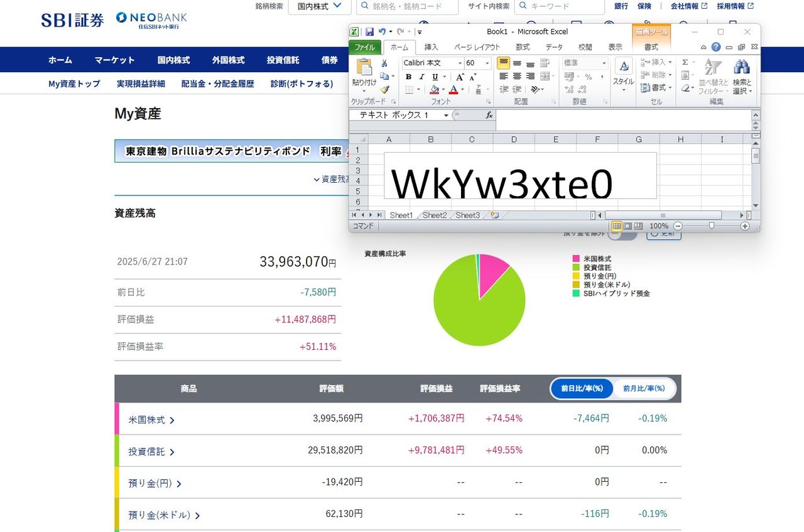Image resolution: width=804 pixels, height=532 pixels.
Task: Click the text Orientation icon in Excel
Action: [x=536, y=90]
